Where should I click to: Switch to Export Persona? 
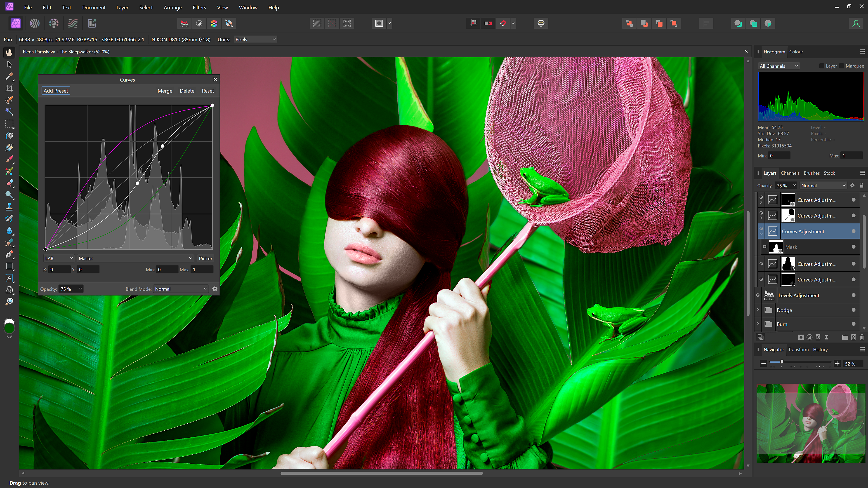click(92, 23)
